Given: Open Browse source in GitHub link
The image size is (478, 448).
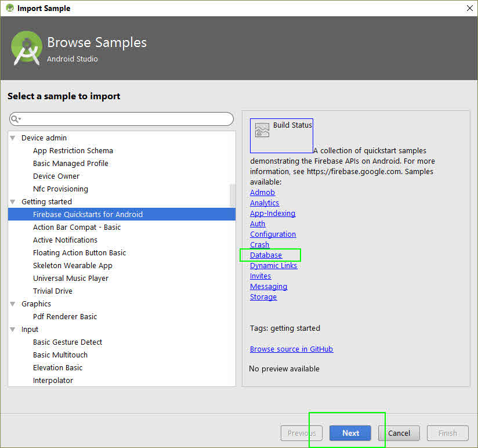Looking at the screenshot, I should point(291,349).
